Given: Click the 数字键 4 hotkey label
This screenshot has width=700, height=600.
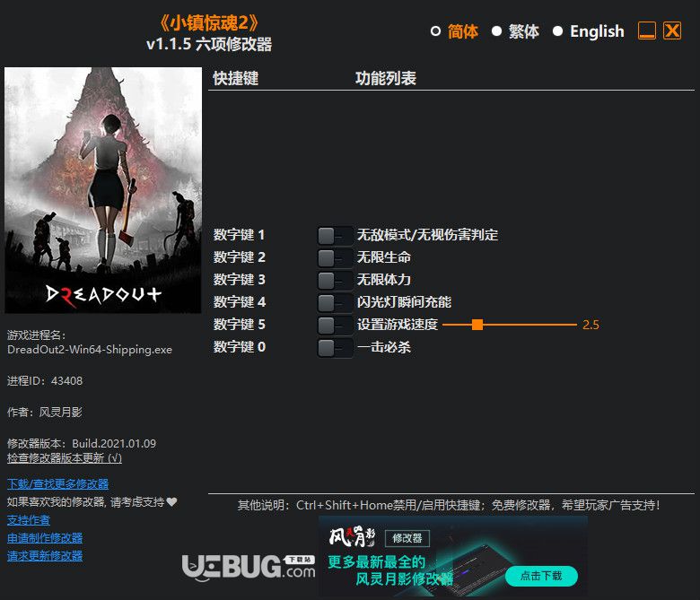Looking at the screenshot, I should pyautogui.click(x=240, y=301).
